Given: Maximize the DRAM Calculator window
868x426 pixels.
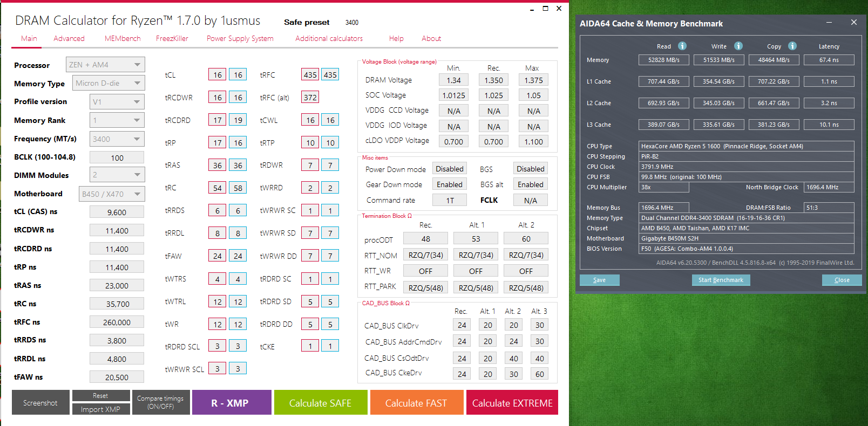Looking at the screenshot, I should [545, 9].
